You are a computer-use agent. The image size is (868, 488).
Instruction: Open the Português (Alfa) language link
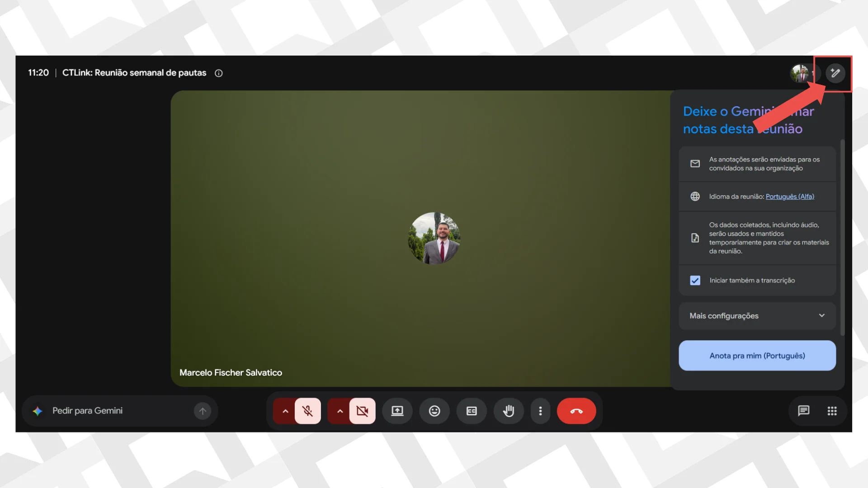(x=790, y=197)
